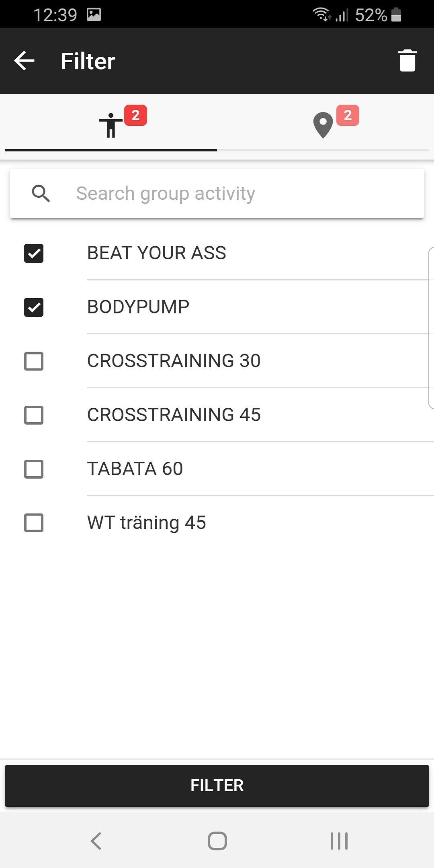Image resolution: width=434 pixels, height=868 pixels.
Task: Enable the CROSSTRAINING 45 checkbox
Action: [x=34, y=415]
